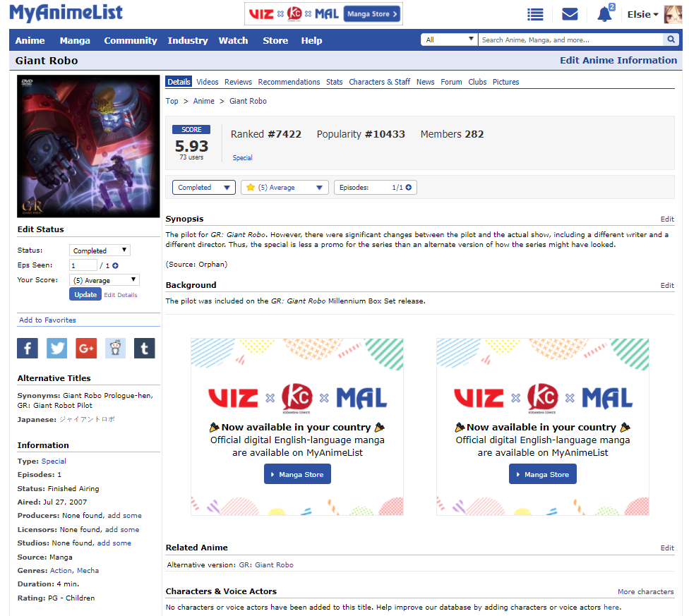Click the Update button
This screenshot has height=616, width=689.
[85, 295]
